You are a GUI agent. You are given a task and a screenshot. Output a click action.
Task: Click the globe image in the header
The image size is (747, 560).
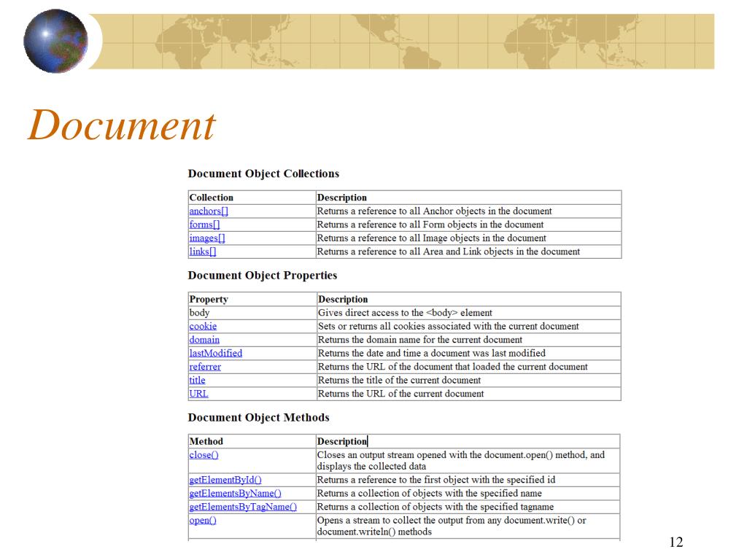coord(55,41)
